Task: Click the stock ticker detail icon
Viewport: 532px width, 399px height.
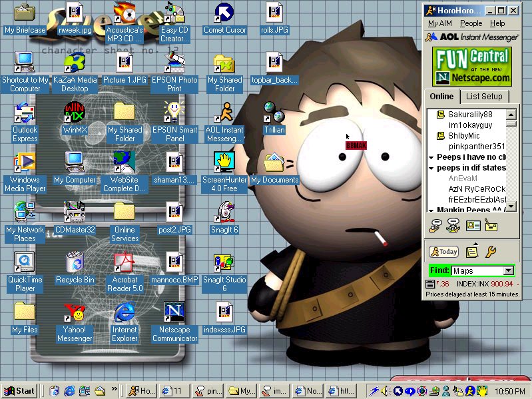Action: point(430,284)
